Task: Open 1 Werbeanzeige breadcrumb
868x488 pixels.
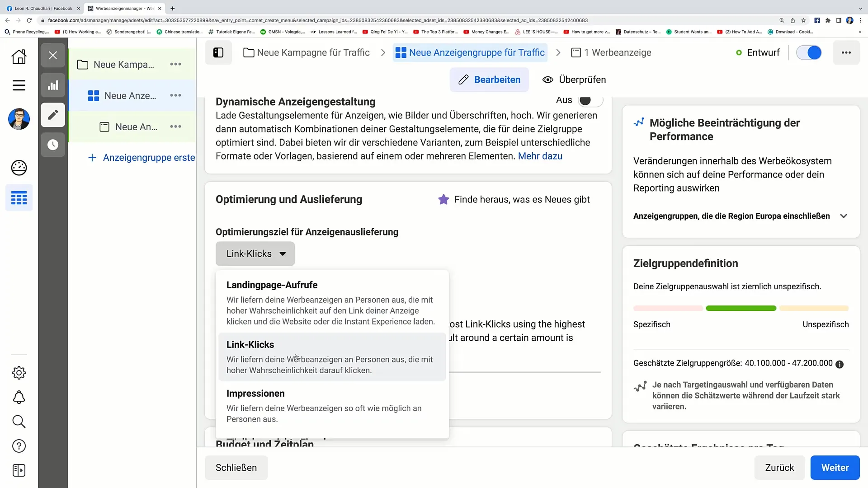Action: pos(611,52)
